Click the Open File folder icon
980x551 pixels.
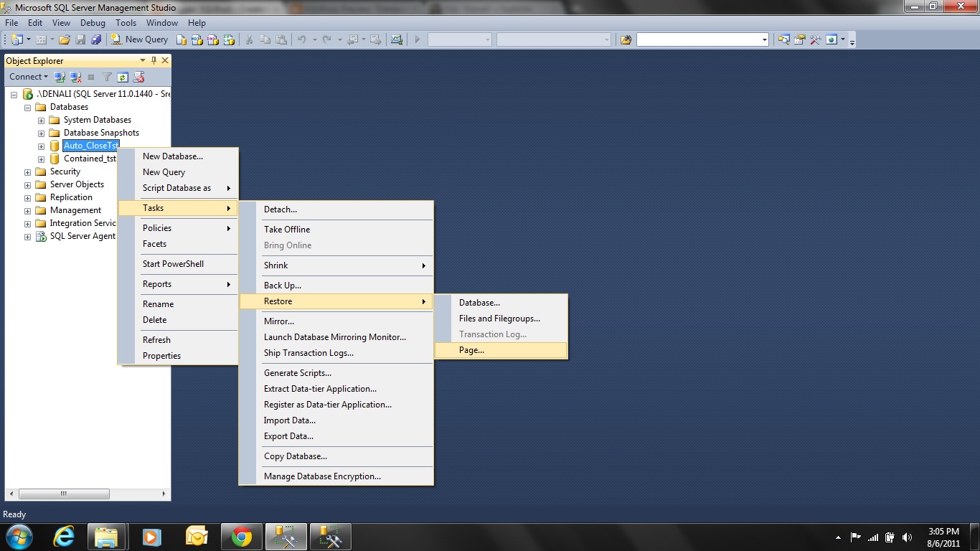65,39
